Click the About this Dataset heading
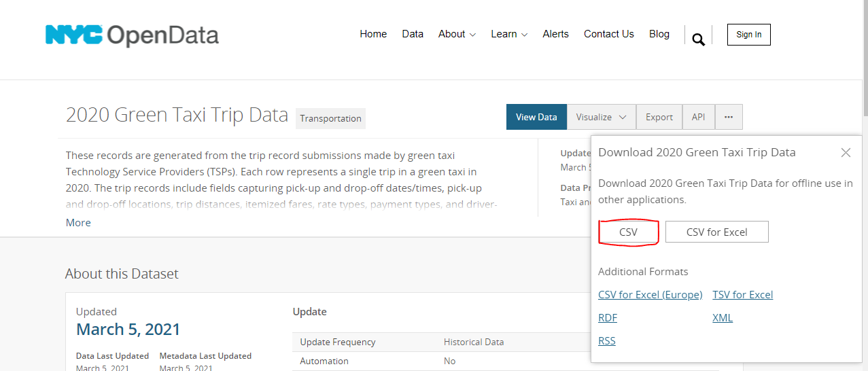868x371 pixels. pos(122,274)
